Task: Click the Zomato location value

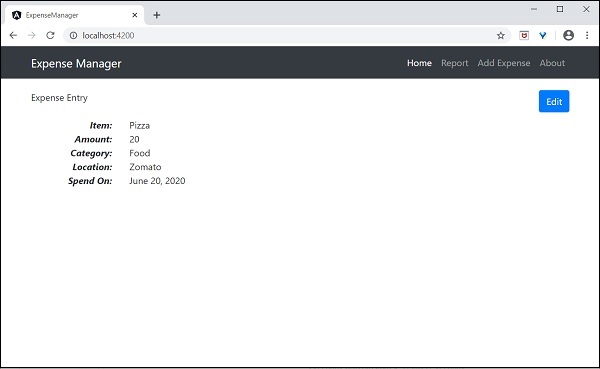Action: pyautogui.click(x=145, y=167)
